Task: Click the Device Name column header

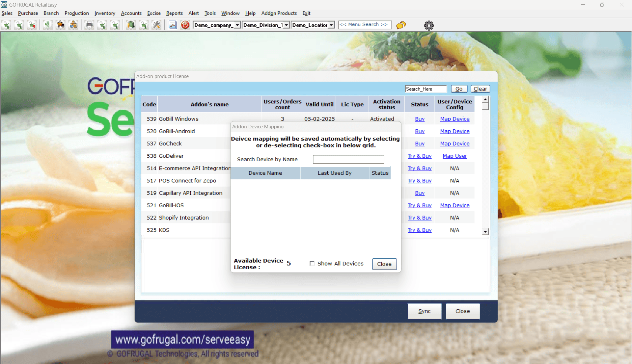Action: [265, 173]
